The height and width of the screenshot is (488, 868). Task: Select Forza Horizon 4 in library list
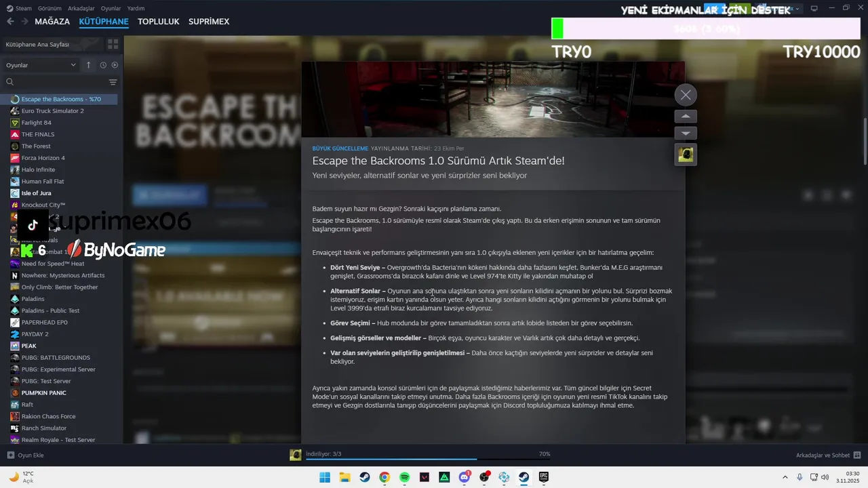click(43, 158)
